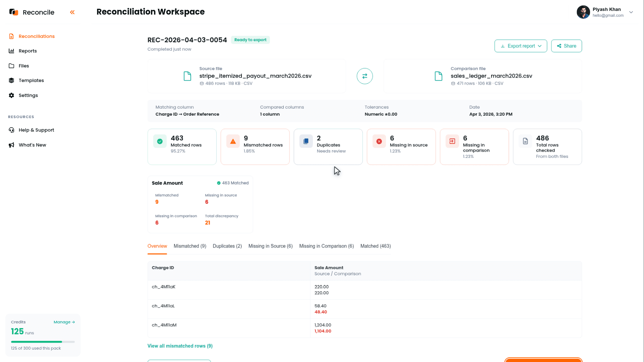Open the source file stripe_itemized_payout document icon

point(187,76)
